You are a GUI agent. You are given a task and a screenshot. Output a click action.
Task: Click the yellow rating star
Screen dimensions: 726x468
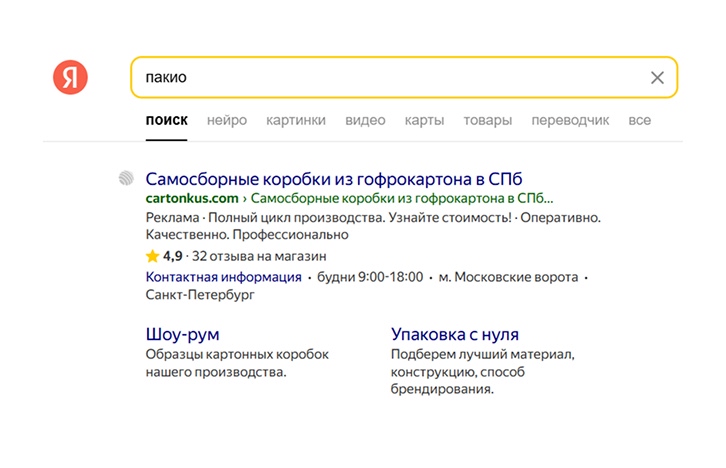click(152, 256)
